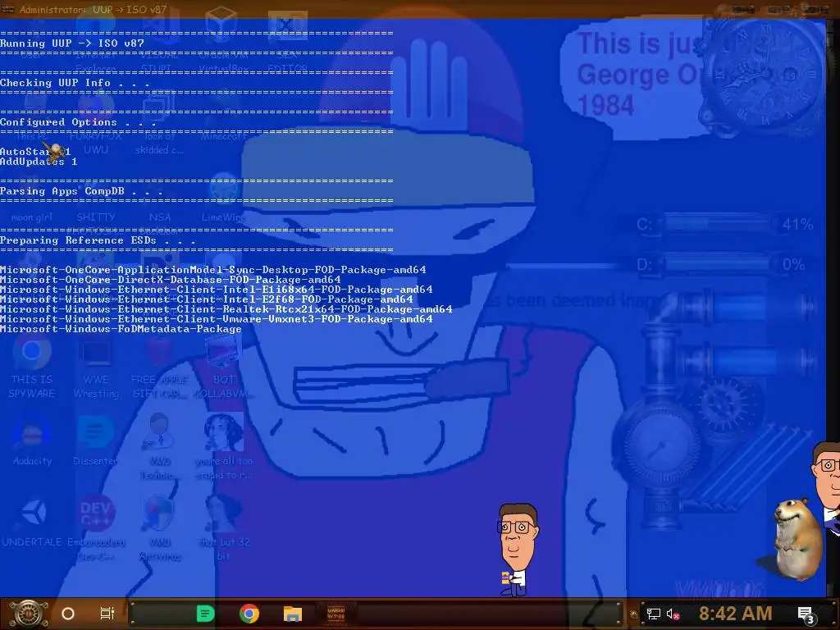Select the "that but 32 bit" desktop icon
This screenshot has width=840, height=630.
(x=224, y=527)
